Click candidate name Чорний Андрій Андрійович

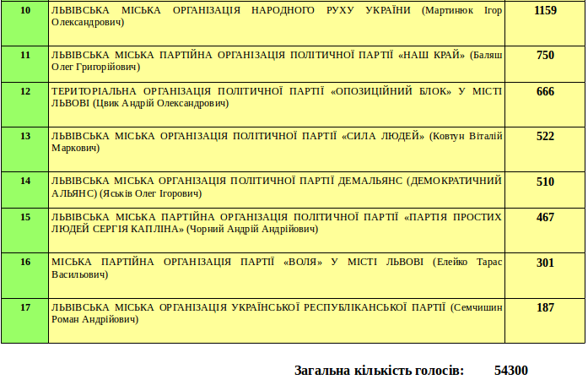(252, 229)
